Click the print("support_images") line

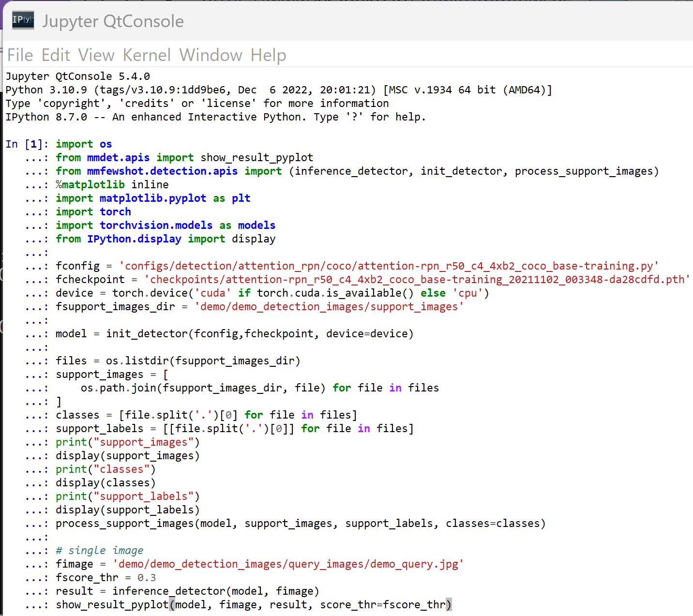(x=128, y=442)
